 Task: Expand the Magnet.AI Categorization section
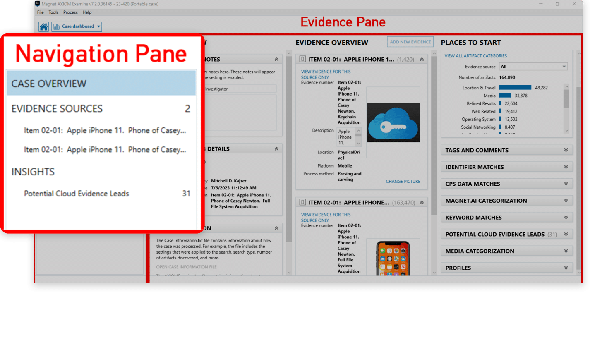506,201
